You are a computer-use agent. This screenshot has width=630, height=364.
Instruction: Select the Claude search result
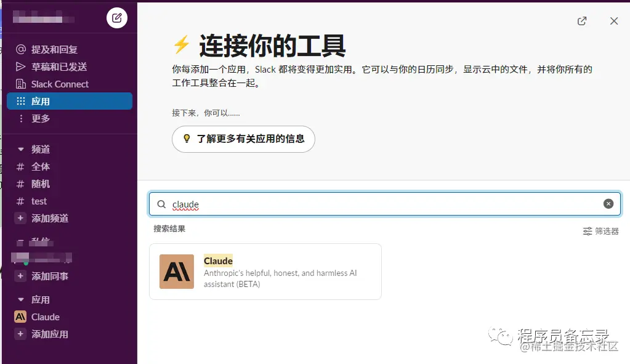(265, 271)
